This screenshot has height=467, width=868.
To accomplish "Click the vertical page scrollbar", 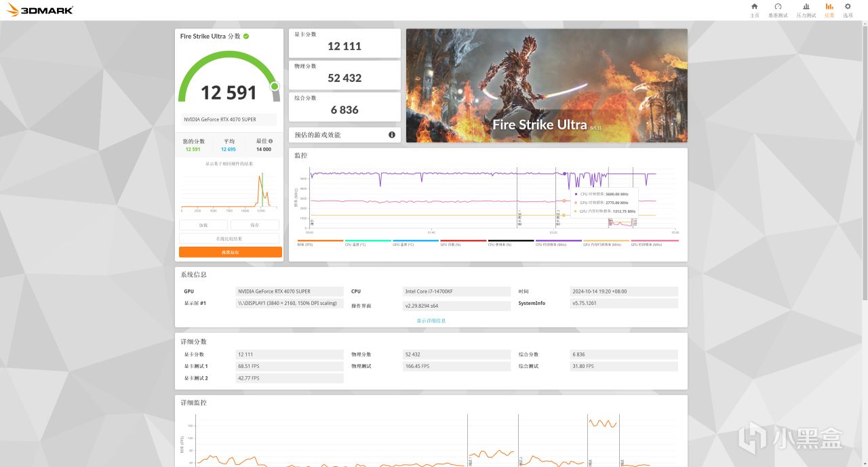I will tap(865, 163).
